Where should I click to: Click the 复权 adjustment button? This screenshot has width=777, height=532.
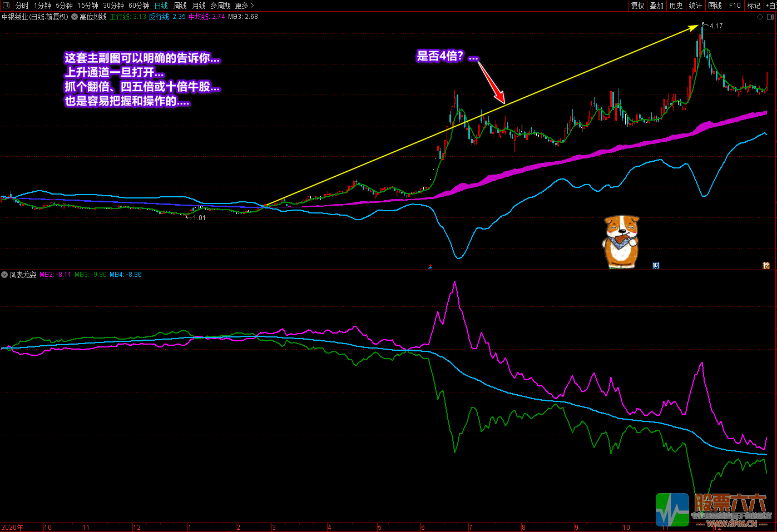click(x=637, y=6)
